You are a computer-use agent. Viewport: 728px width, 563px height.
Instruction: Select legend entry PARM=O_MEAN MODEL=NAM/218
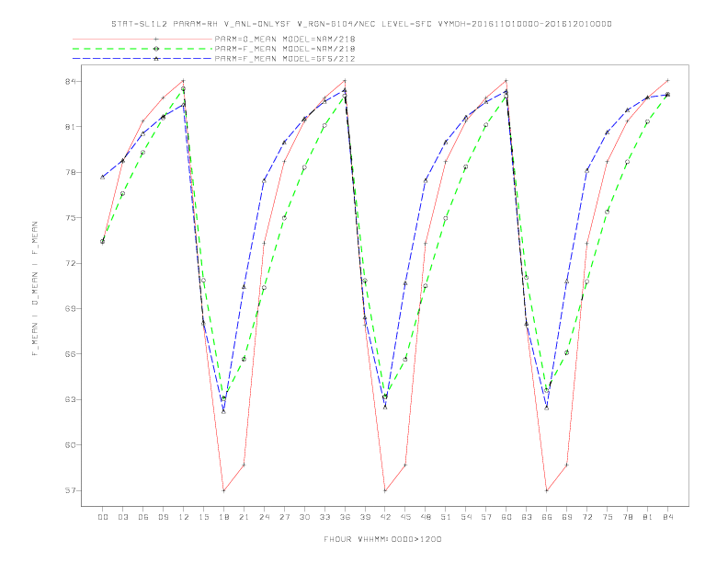[x=285, y=39]
